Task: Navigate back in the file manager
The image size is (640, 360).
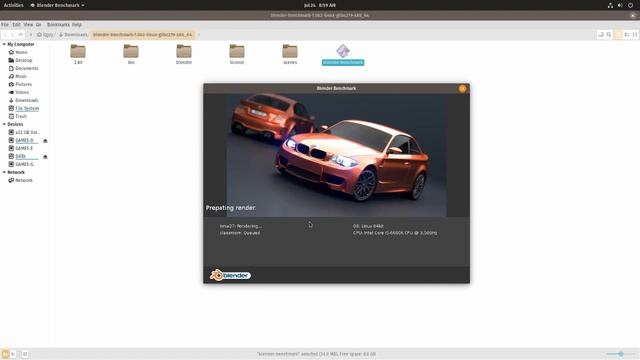Action: 5,35
